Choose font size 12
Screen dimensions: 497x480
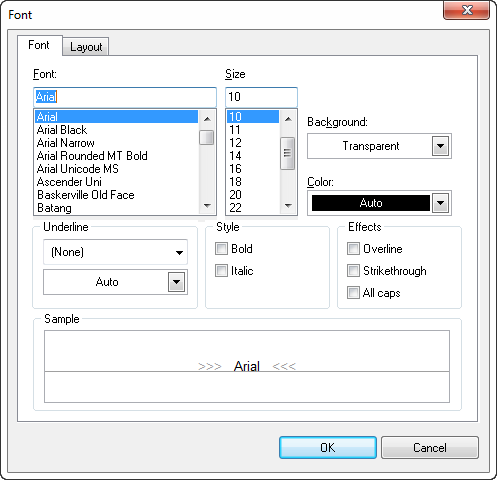[x=253, y=143]
